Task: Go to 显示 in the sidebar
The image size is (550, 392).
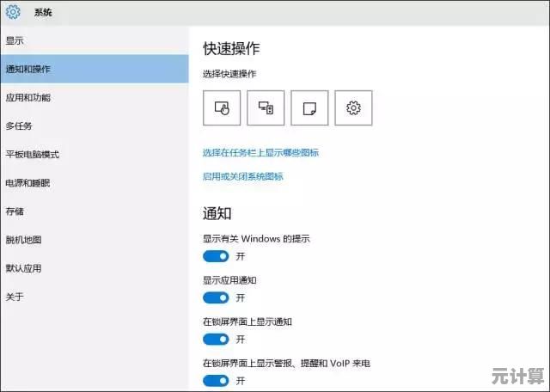Action: pos(15,40)
